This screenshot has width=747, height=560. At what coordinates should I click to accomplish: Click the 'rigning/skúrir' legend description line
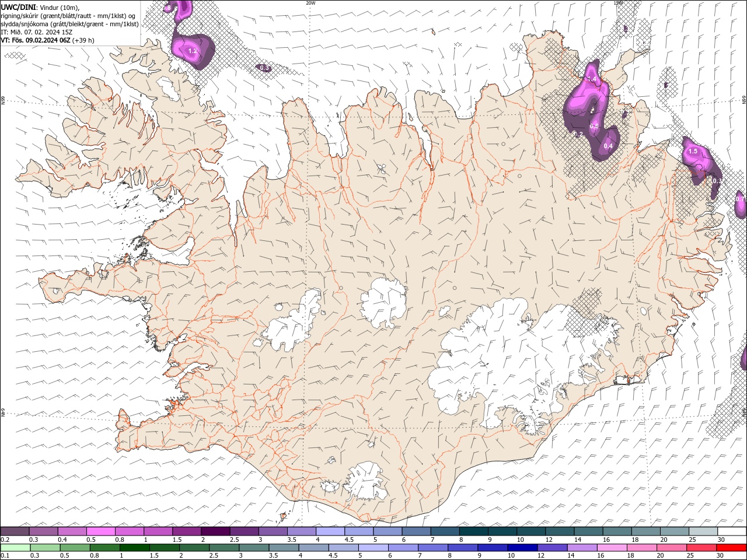(x=68, y=15)
